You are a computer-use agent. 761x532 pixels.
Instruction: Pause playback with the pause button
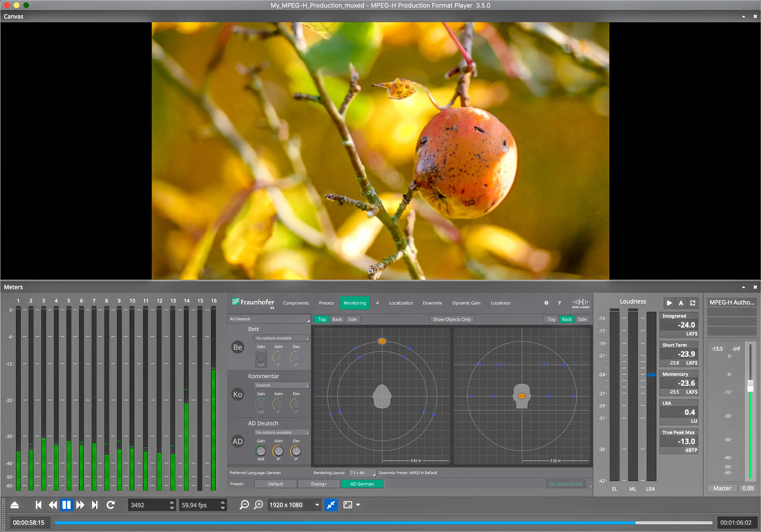pyautogui.click(x=66, y=505)
